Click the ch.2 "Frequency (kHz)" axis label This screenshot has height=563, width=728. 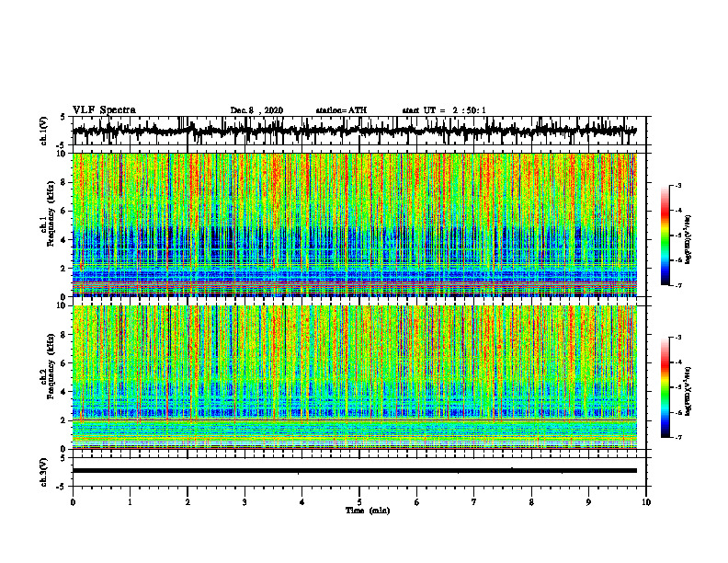click(x=51, y=366)
